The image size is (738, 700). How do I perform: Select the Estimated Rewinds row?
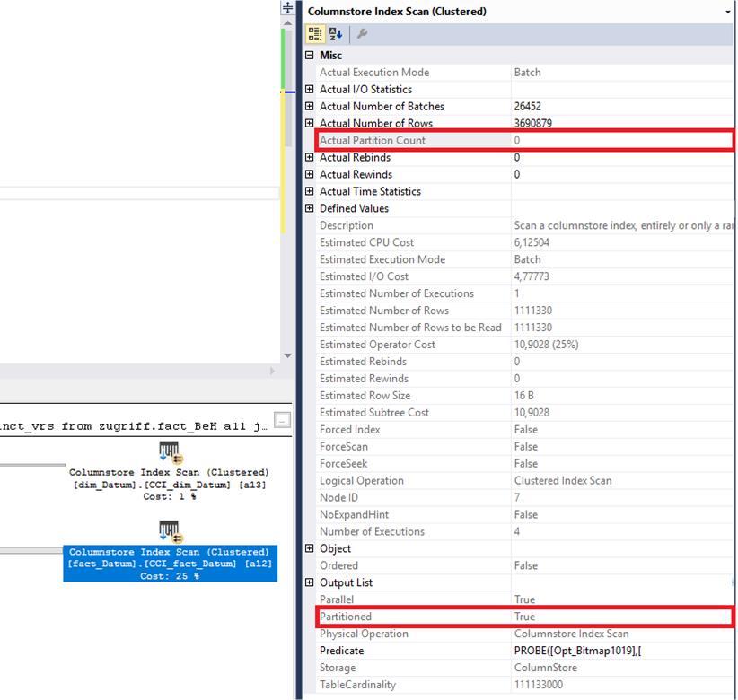(x=525, y=378)
